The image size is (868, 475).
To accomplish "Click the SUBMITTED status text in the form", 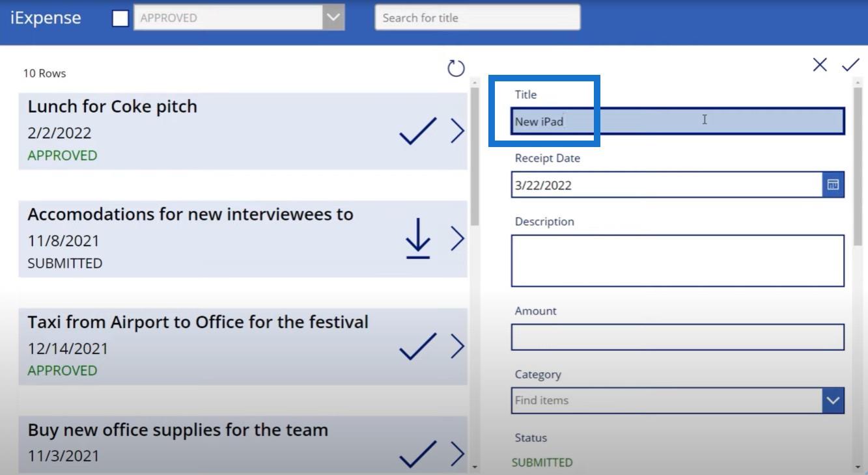I will pyautogui.click(x=542, y=463).
